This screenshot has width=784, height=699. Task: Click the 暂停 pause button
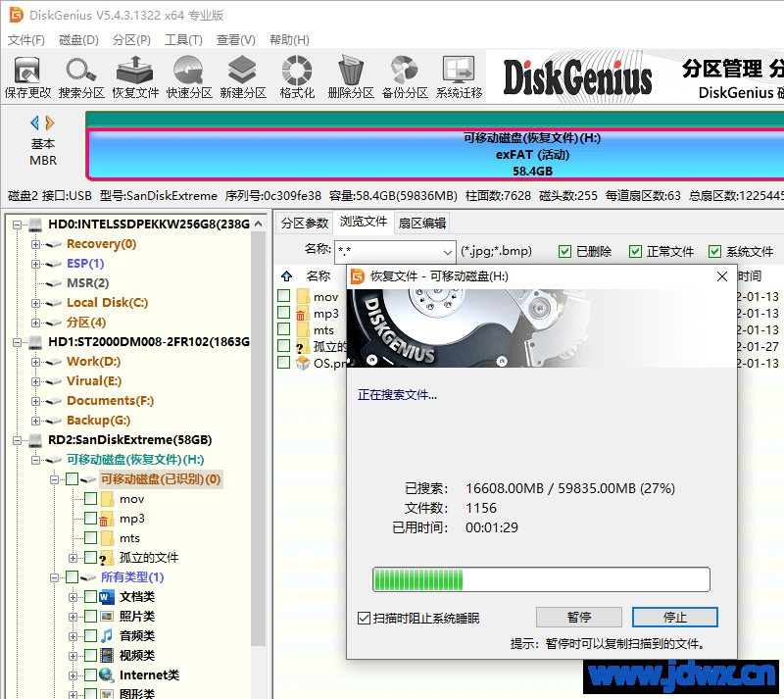click(579, 618)
